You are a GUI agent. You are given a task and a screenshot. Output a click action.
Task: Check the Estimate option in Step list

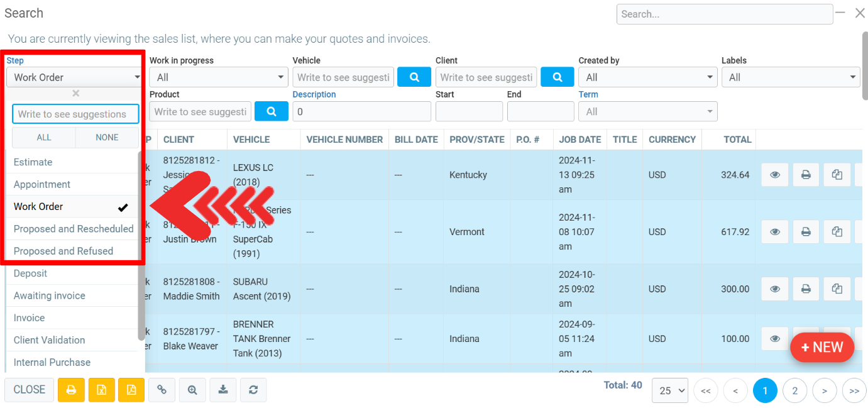click(x=72, y=162)
